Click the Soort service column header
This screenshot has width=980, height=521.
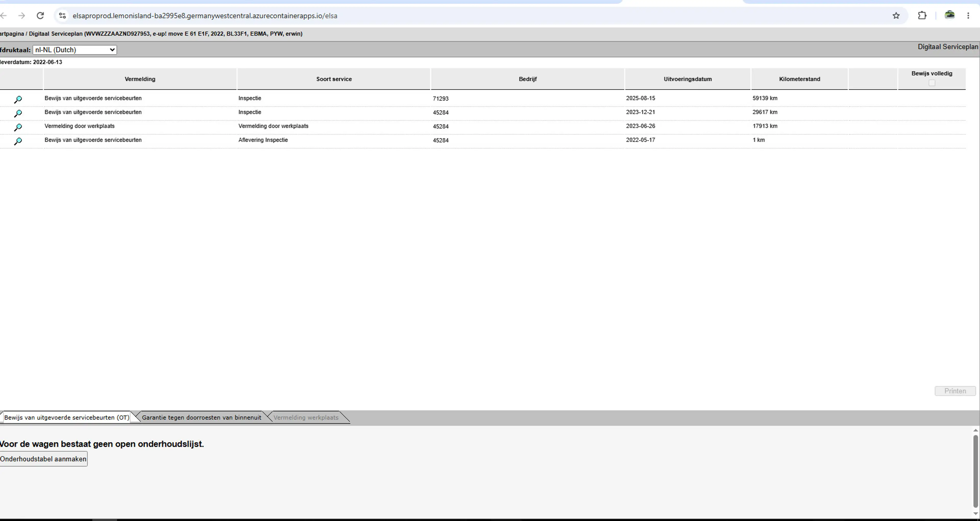[x=334, y=79]
